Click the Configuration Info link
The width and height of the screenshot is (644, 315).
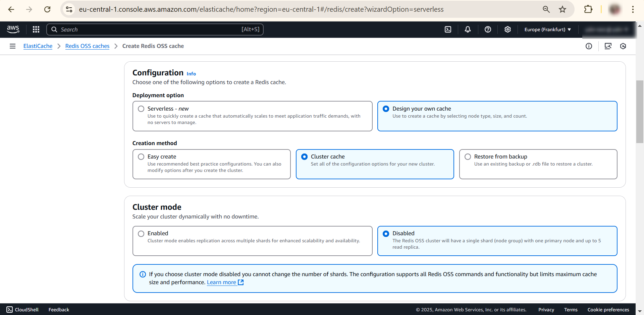pyautogui.click(x=191, y=74)
